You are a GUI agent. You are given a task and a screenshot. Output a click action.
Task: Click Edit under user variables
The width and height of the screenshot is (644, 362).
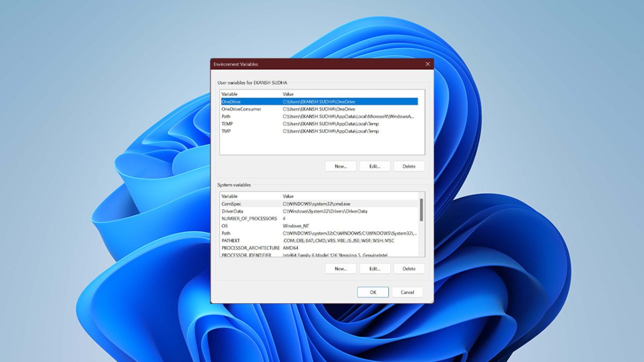[x=375, y=166]
